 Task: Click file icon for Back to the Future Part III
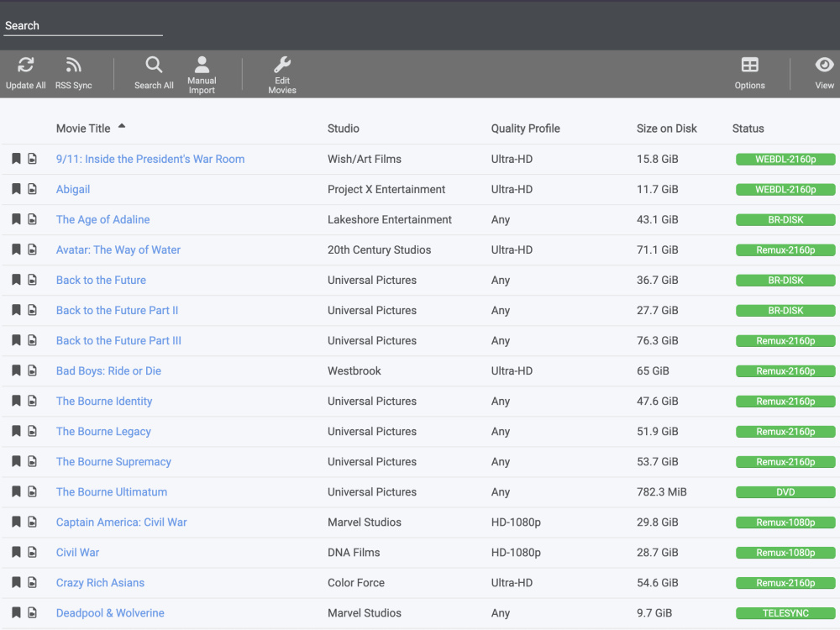[x=32, y=341]
